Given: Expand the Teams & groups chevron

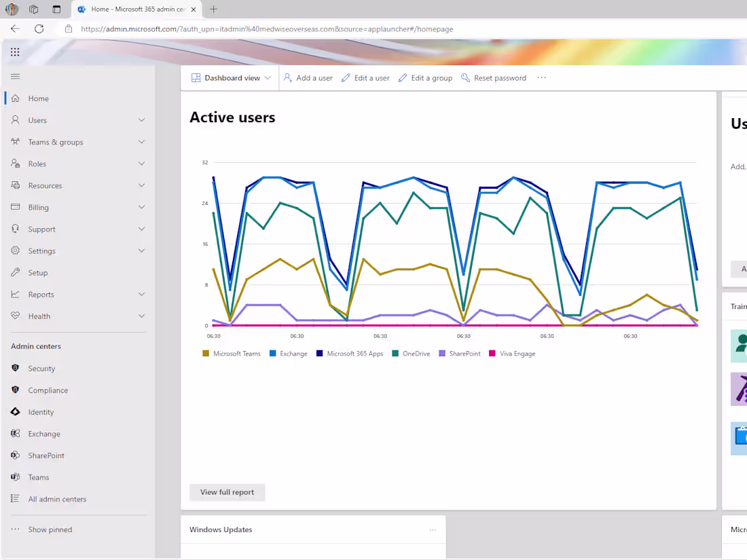Looking at the screenshot, I should pos(141,142).
